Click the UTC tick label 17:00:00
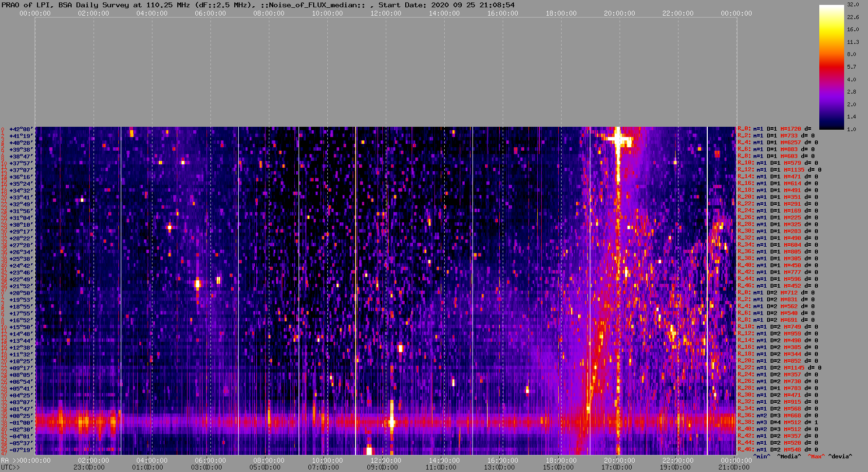The image size is (868, 472). pos(617,468)
